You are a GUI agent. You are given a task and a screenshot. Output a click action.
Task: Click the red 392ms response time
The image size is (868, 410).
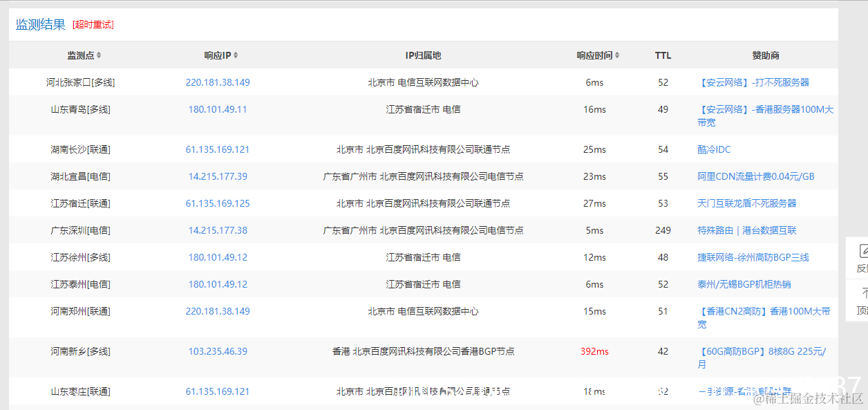[594, 351]
